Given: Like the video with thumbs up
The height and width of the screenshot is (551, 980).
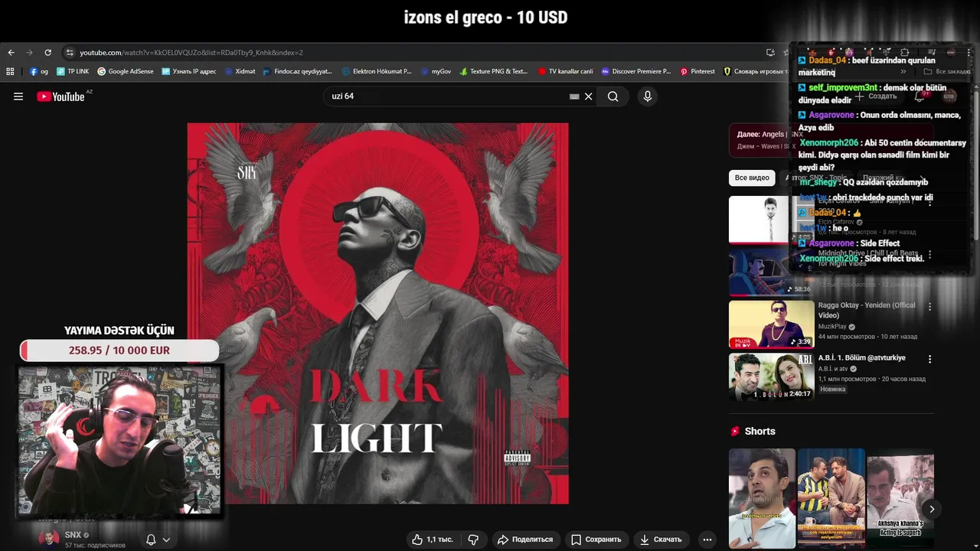Looking at the screenshot, I should [x=433, y=540].
